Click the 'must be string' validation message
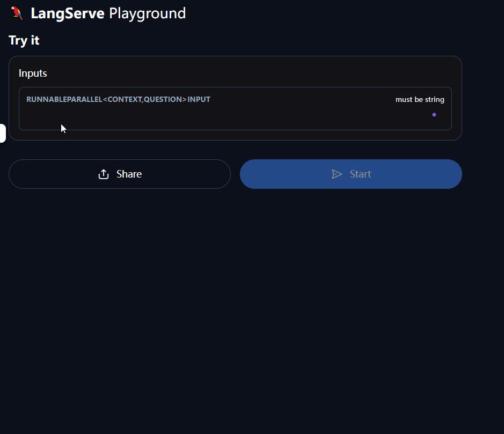The height and width of the screenshot is (434, 504). (x=420, y=100)
